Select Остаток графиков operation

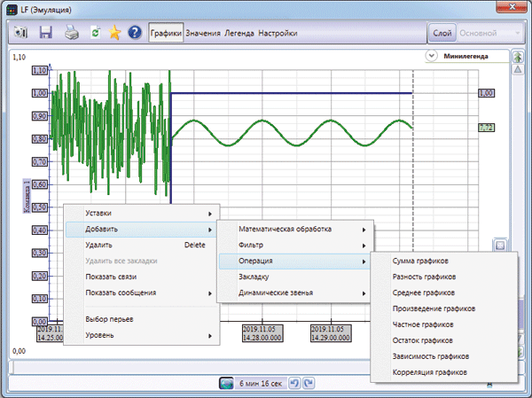click(444, 340)
